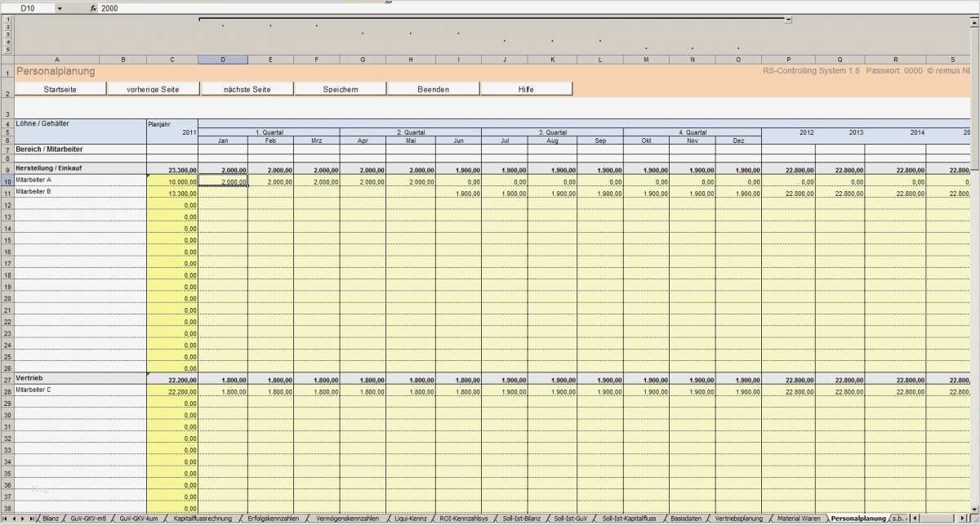This screenshot has width=980, height=526.
Task: Click the Insert Function fx icon
Action: 92,8
